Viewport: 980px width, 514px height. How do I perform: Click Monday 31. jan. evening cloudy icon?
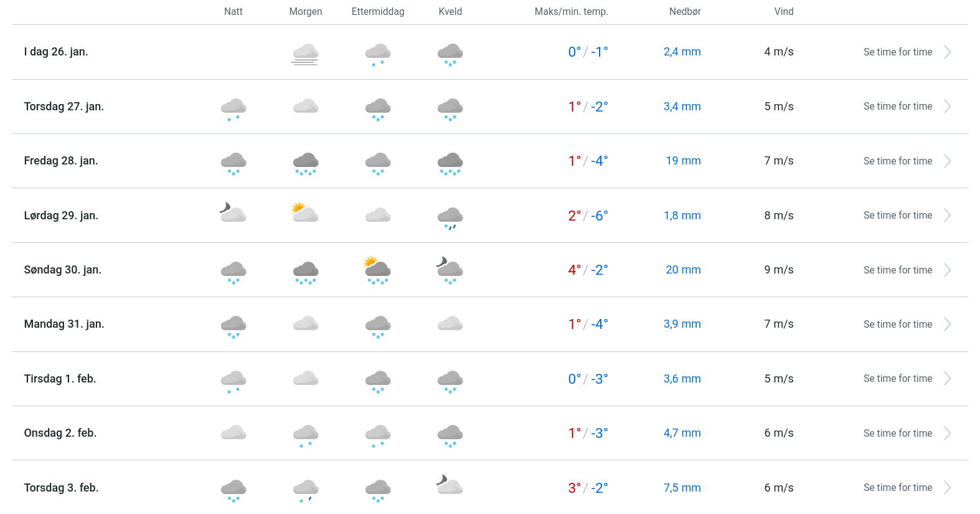(x=450, y=324)
